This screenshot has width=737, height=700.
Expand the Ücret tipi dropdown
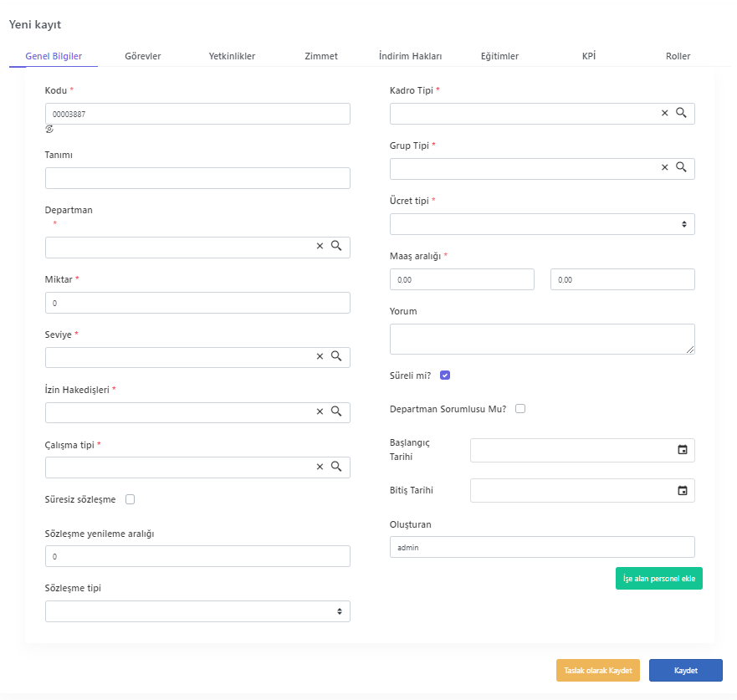pyautogui.click(x=542, y=225)
